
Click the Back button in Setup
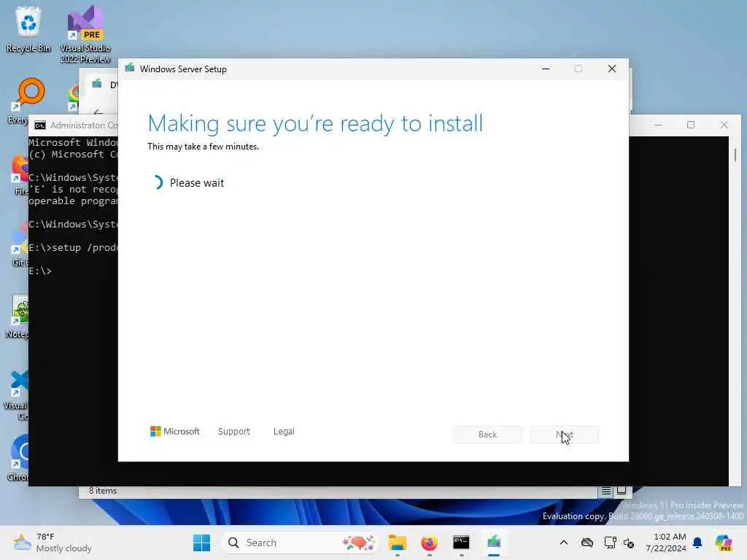487,435
